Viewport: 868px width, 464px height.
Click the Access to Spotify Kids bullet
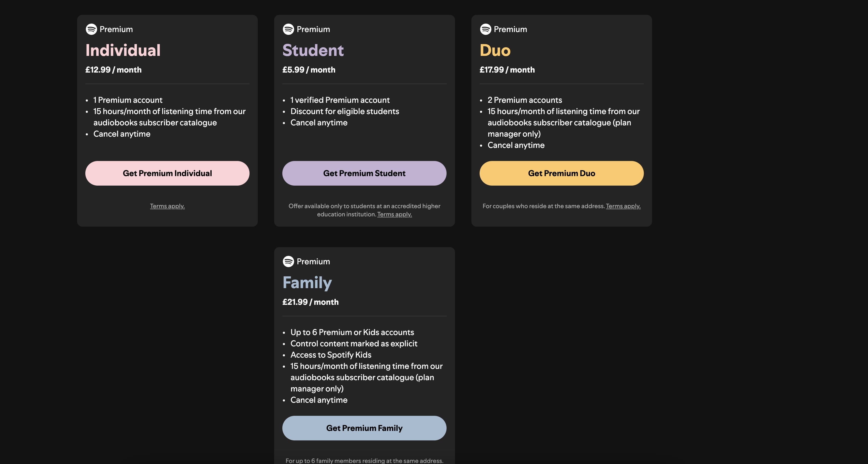(330, 355)
